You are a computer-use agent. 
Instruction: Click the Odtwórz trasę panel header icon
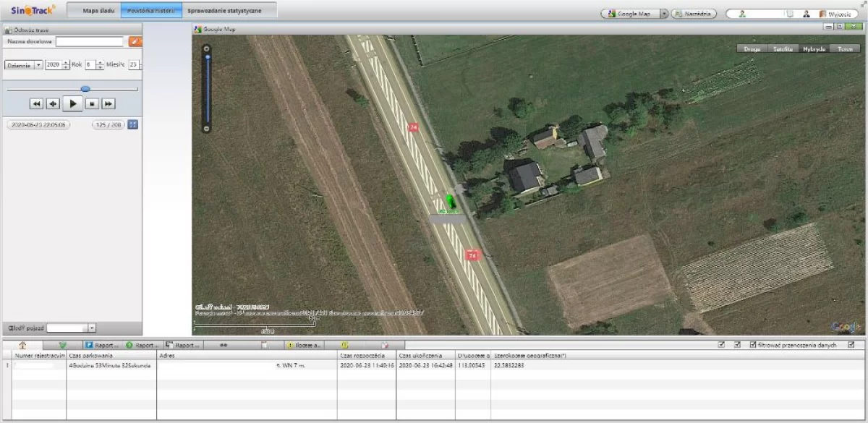click(x=9, y=30)
